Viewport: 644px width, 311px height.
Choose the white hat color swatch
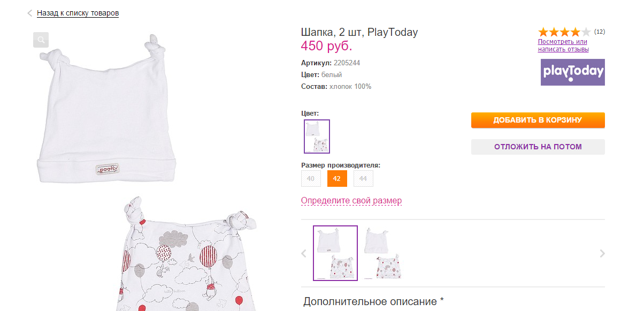317,136
